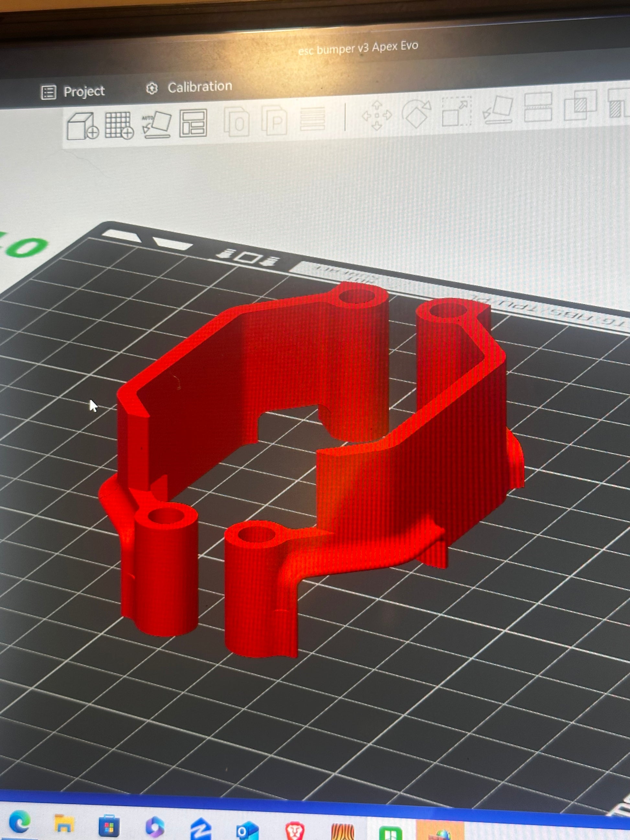The width and height of the screenshot is (630, 840).
Task: Select the Rotate tool icon
Action: tap(417, 114)
